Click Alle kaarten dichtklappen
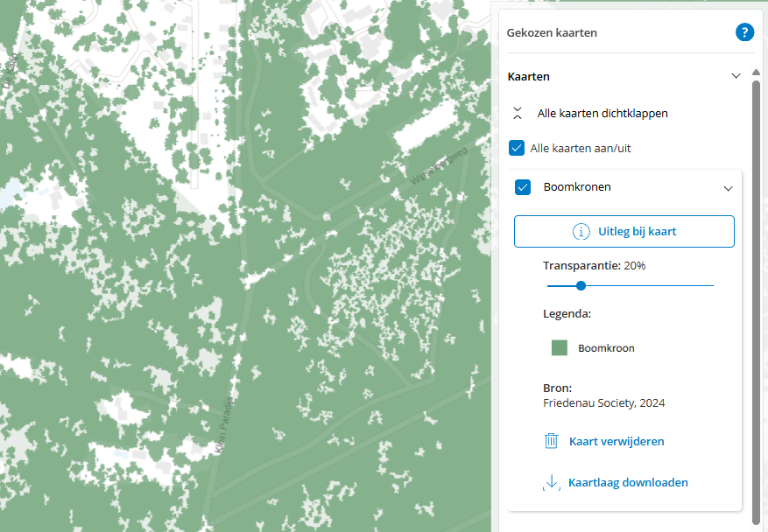Image resolution: width=768 pixels, height=532 pixels. coord(602,113)
